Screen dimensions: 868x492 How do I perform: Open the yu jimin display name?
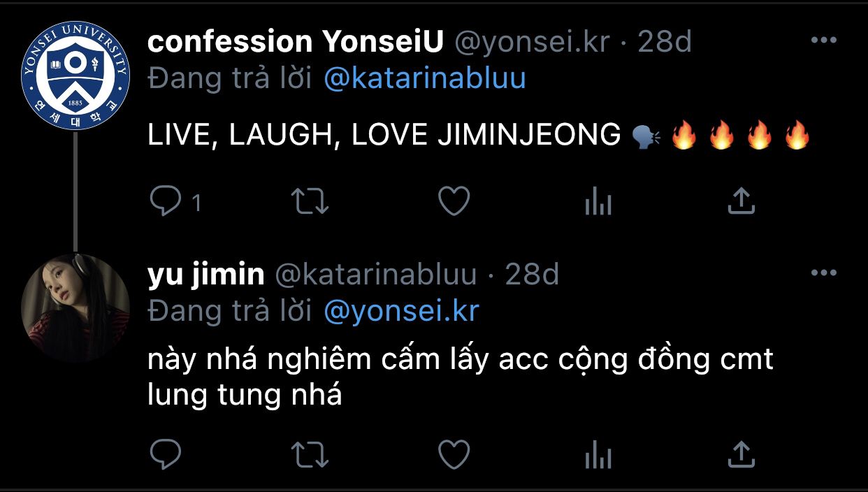206,275
